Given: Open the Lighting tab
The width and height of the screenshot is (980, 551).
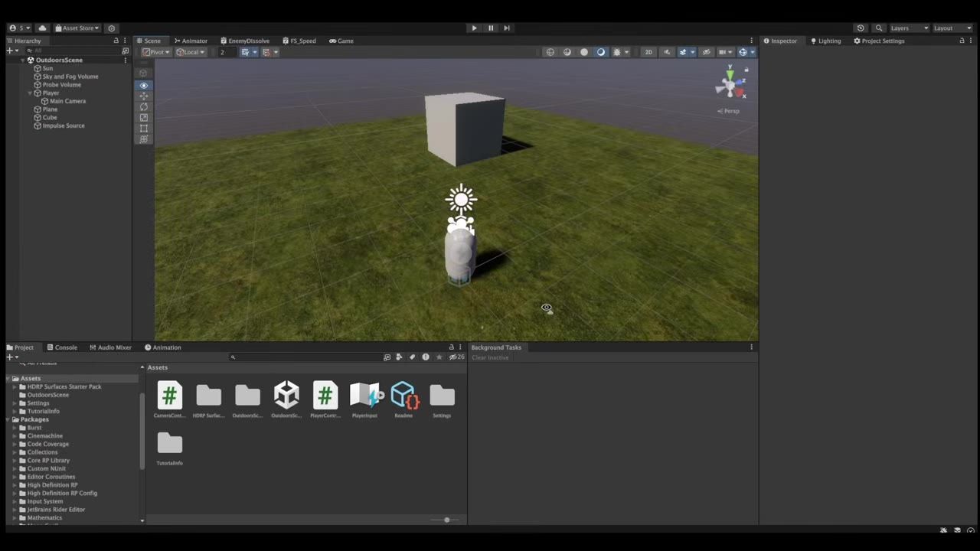Looking at the screenshot, I should (x=825, y=41).
